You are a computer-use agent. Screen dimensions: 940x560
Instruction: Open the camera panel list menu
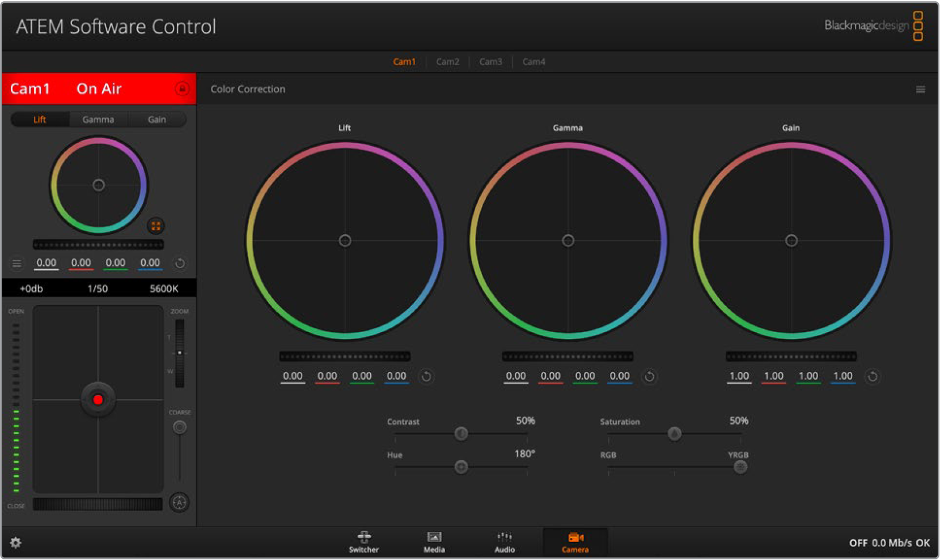coord(17,263)
